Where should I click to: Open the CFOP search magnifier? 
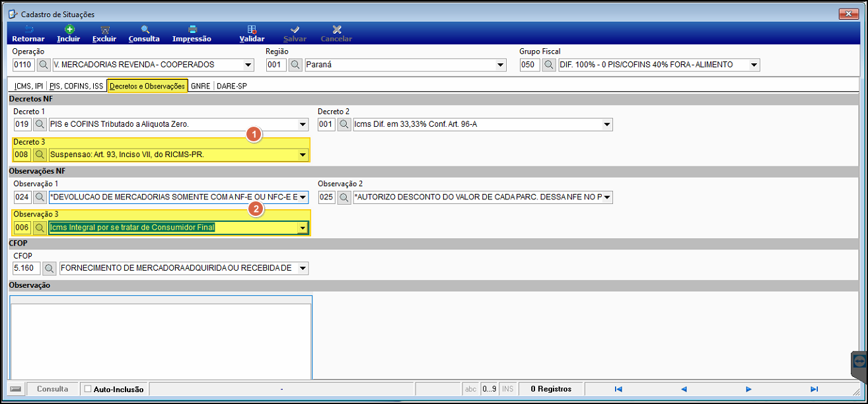coord(50,268)
